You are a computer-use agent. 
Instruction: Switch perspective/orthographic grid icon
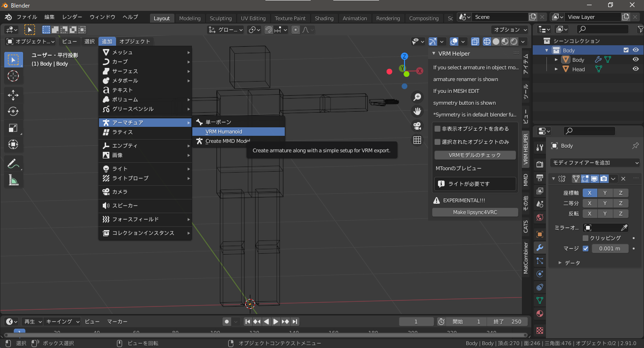417,140
